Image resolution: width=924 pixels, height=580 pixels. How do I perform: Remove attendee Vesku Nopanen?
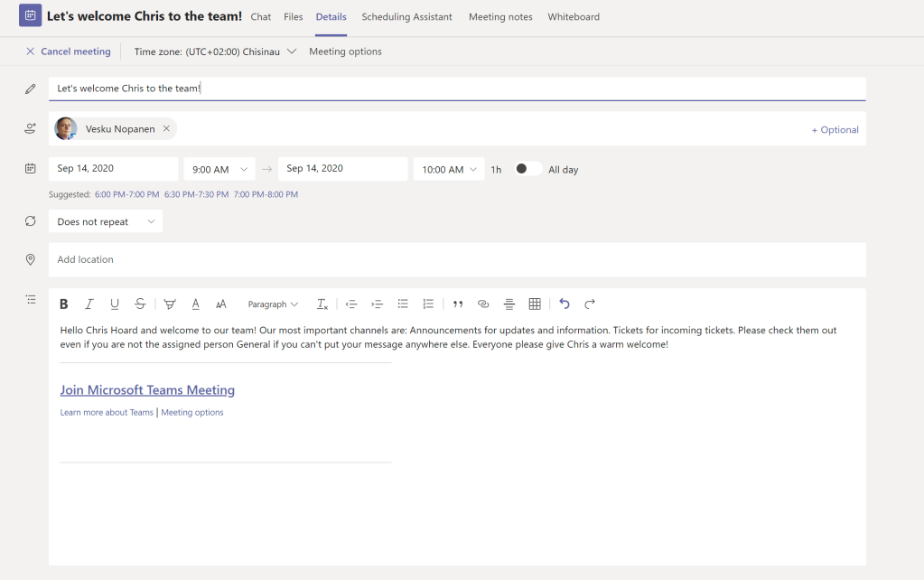[166, 129]
